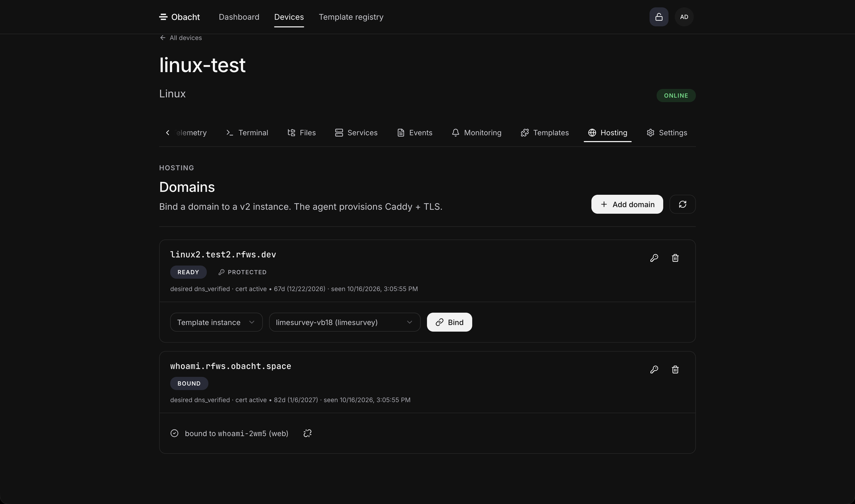Click the PROTECTED label
Screen dimensions: 855x504
pos(242,272)
